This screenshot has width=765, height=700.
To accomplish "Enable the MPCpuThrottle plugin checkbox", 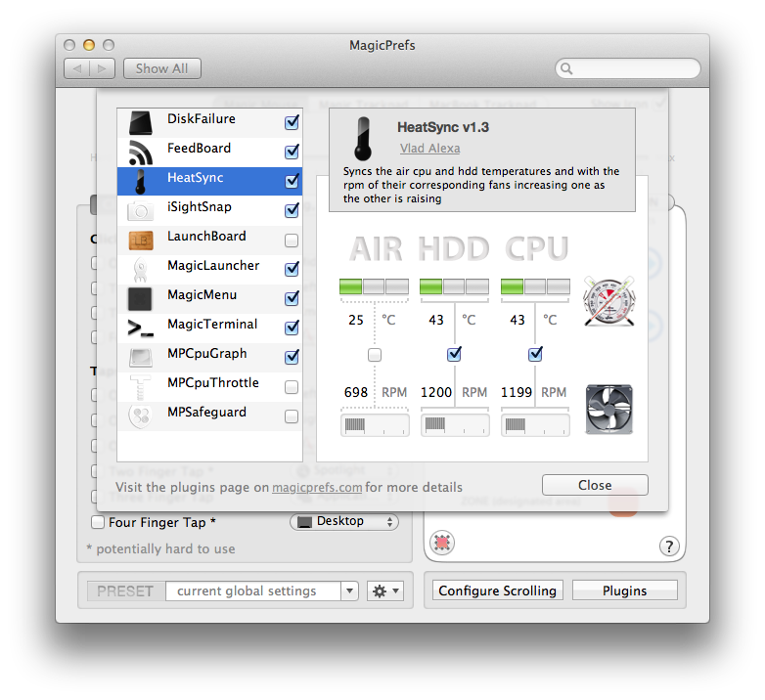I will pos(292,387).
